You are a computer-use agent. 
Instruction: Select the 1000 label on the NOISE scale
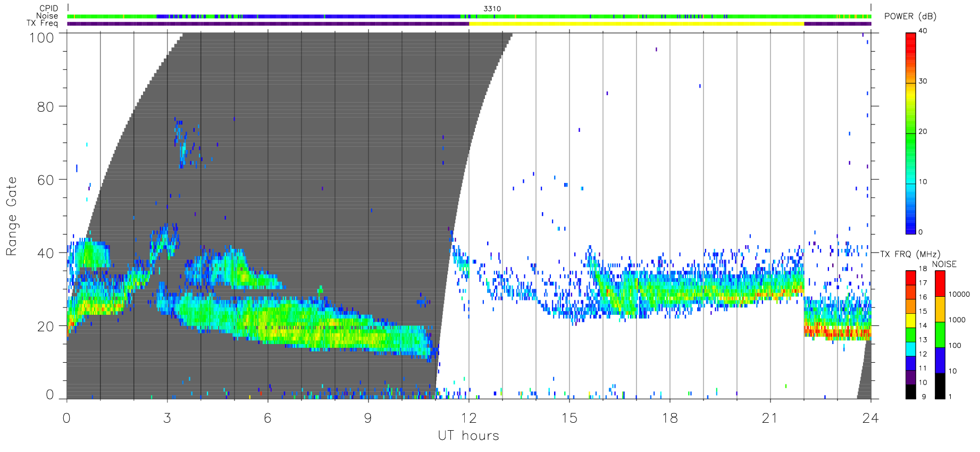(957, 320)
